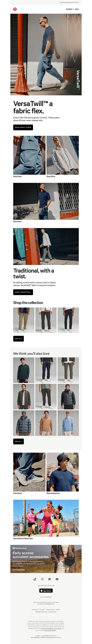Open the Facebook social icon
This screenshot has height=644, width=92.
[49, 579]
